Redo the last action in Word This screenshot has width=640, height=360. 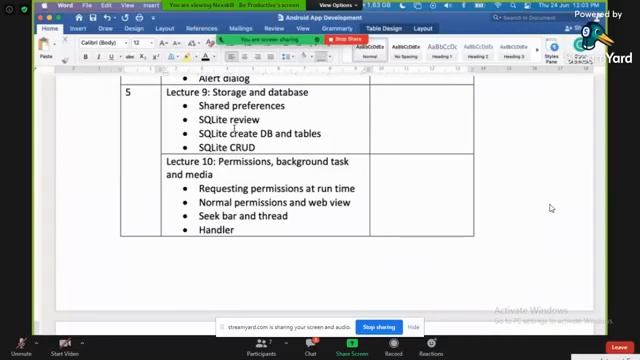tap(125, 18)
